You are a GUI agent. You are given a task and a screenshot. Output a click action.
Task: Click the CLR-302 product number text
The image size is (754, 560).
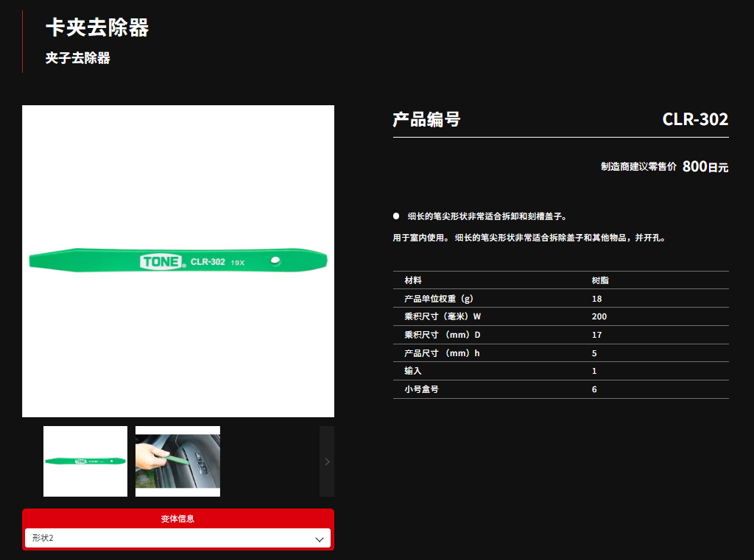(x=694, y=119)
